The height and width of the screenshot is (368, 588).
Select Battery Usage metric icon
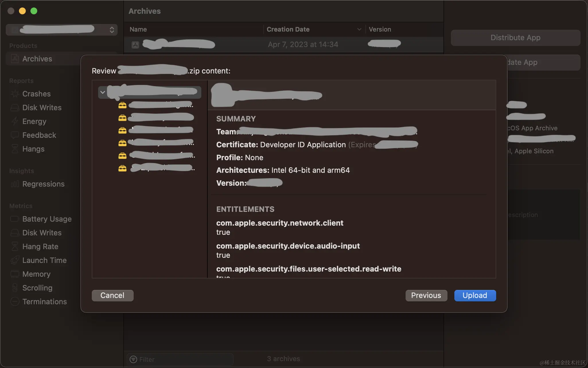coord(15,219)
